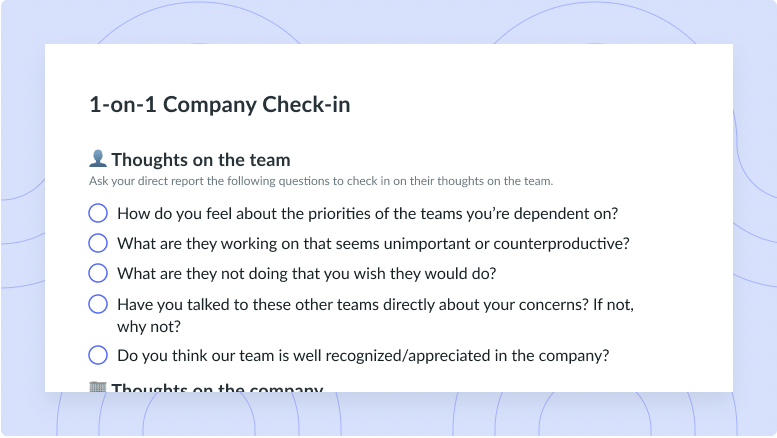Image resolution: width=777 pixels, height=438 pixels.
Task: Click the '1-on-1 Company Check-in' title
Action: [220, 105]
